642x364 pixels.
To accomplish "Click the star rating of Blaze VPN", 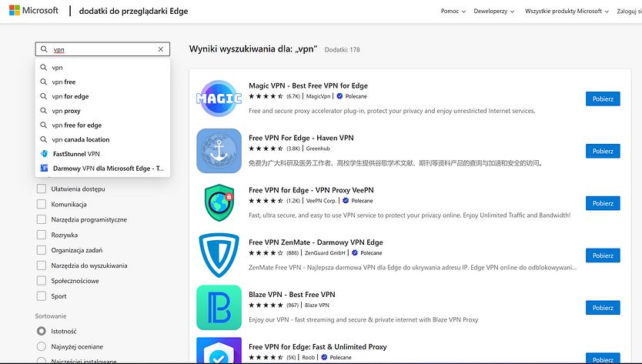I will pos(266,305).
